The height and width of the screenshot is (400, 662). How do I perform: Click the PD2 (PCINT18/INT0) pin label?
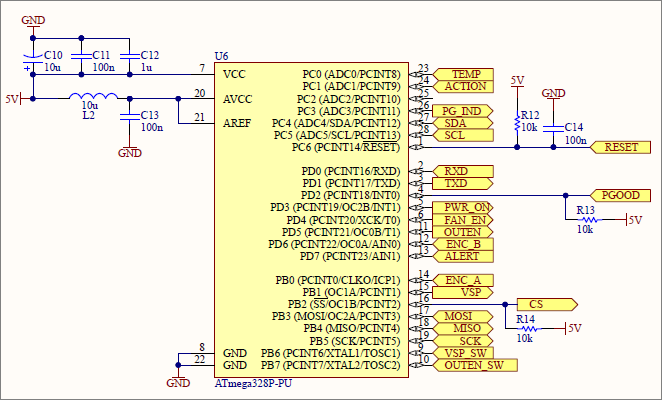click(350, 196)
